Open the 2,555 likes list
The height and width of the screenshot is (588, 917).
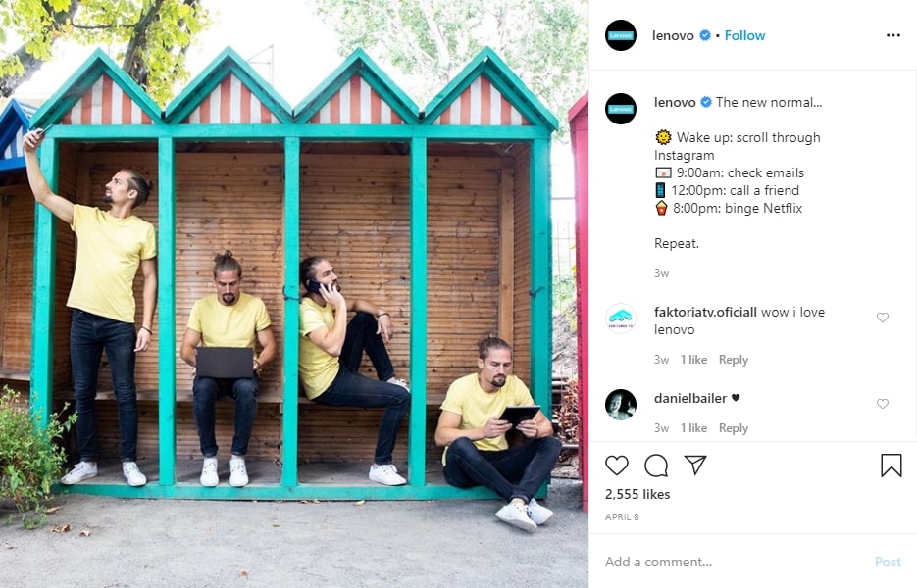637,494
